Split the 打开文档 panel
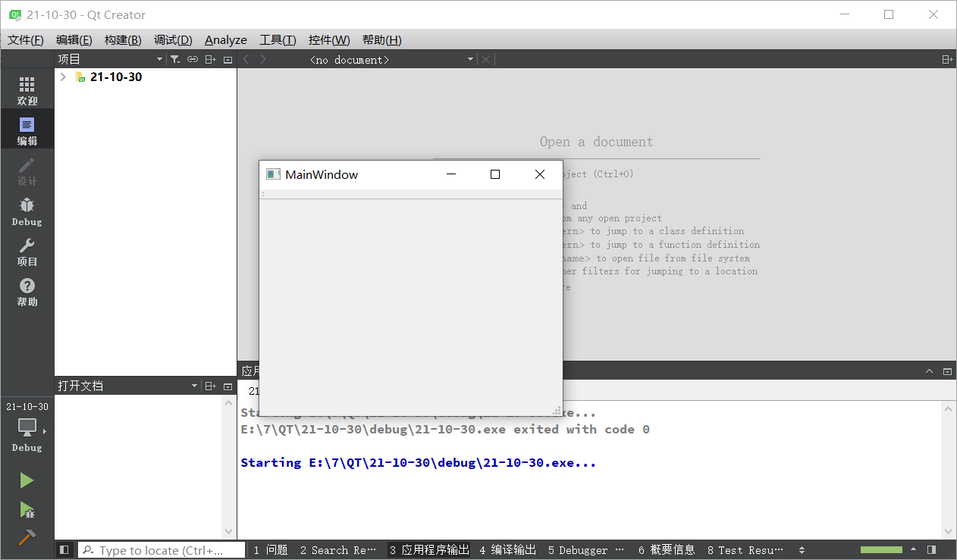957x560 pixels. pos(211,386)
